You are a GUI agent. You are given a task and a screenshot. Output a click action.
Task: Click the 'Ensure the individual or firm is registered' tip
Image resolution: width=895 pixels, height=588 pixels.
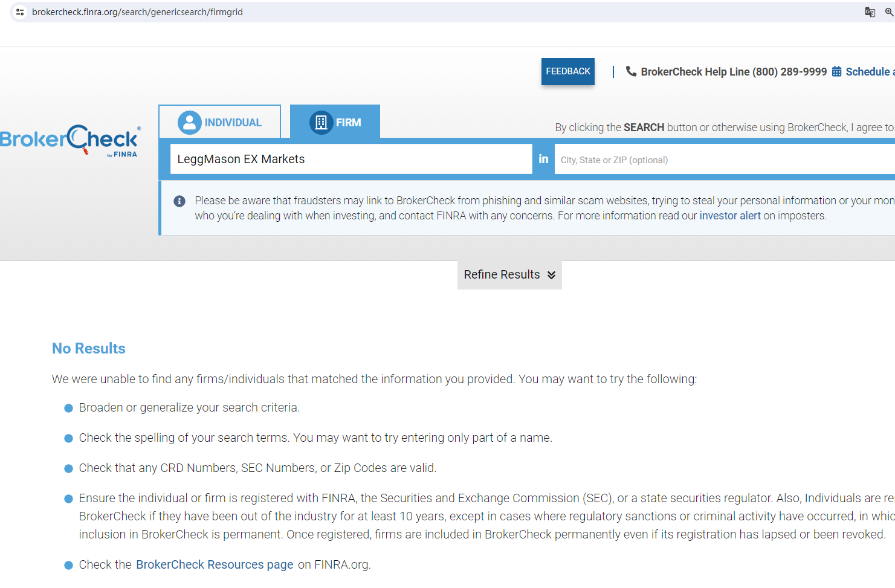click(487, 516)
